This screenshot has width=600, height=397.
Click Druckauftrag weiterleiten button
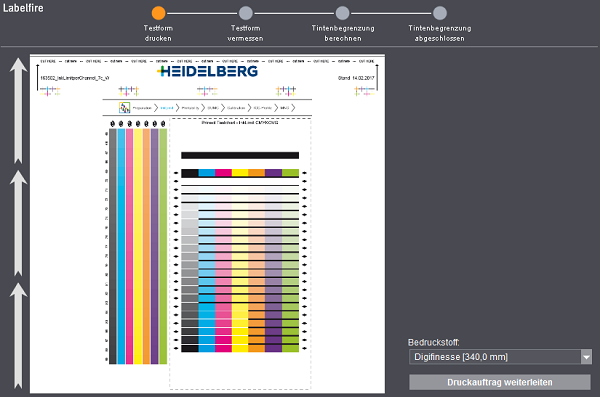500,382
